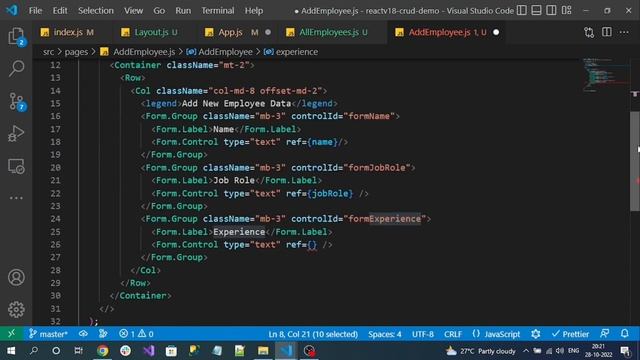Open the Explorer view in activity bar

16,36
